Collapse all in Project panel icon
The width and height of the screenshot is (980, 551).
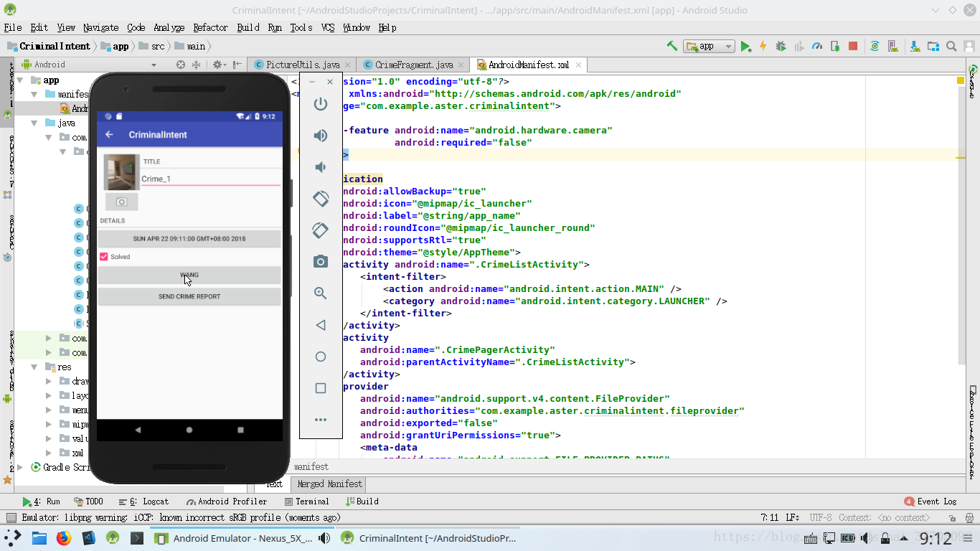tap(196, 65)
